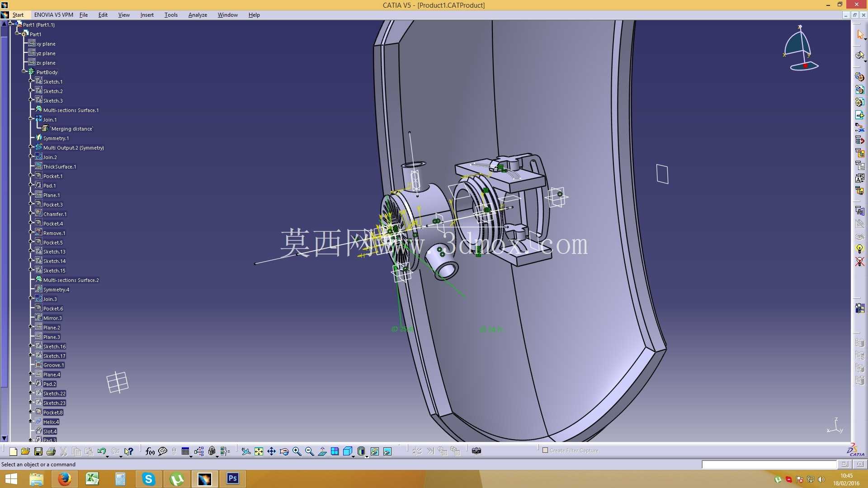This screenshot has height=488, width=868.
Task: Expand the Sketch.1 tree node
Action: (30, 81)
